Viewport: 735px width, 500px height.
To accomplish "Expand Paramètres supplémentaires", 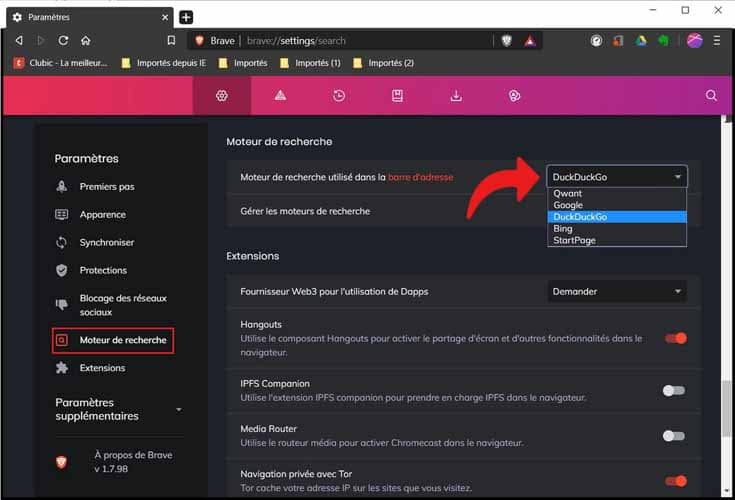I will coord(118,409).
